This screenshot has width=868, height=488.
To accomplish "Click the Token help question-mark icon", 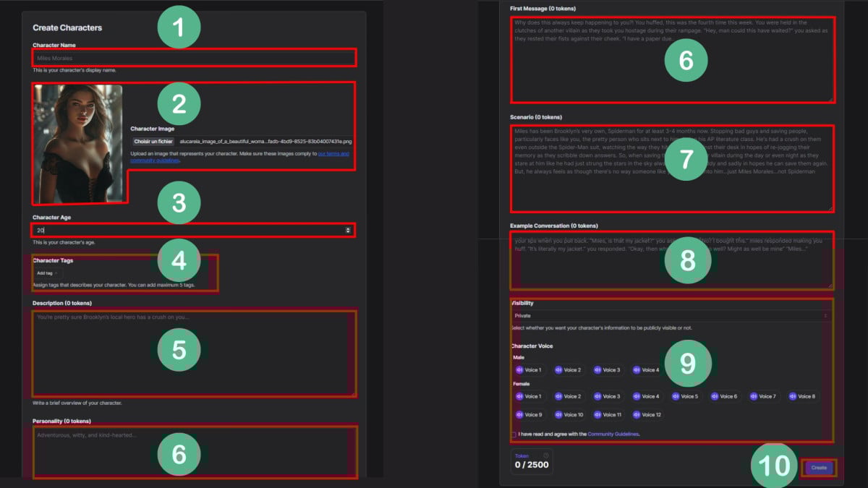I will [545, 455].
